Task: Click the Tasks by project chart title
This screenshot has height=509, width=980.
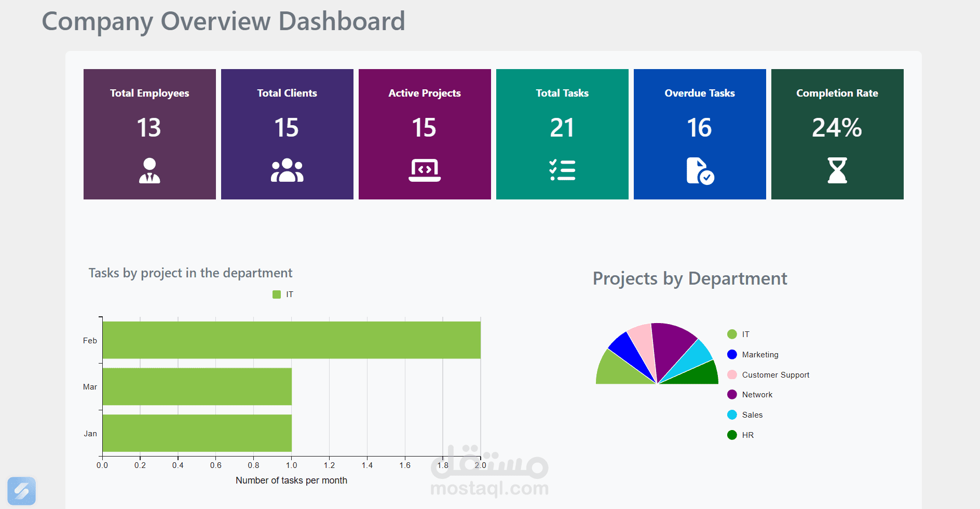Action: [x=190, y=272]
